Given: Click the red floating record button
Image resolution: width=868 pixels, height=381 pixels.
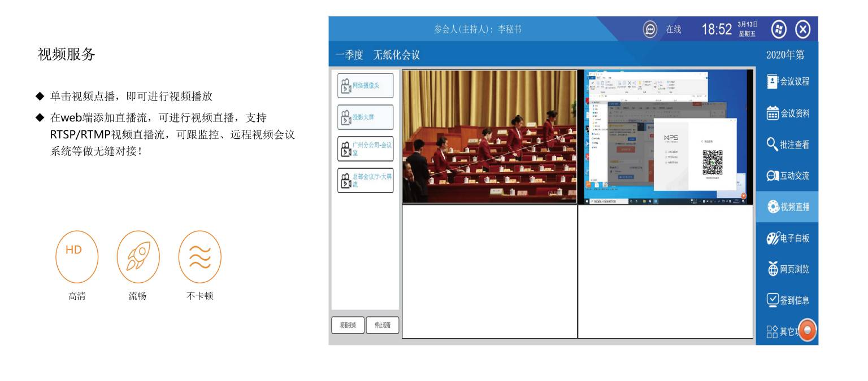Looking at the screenshot, I should 808,330.
